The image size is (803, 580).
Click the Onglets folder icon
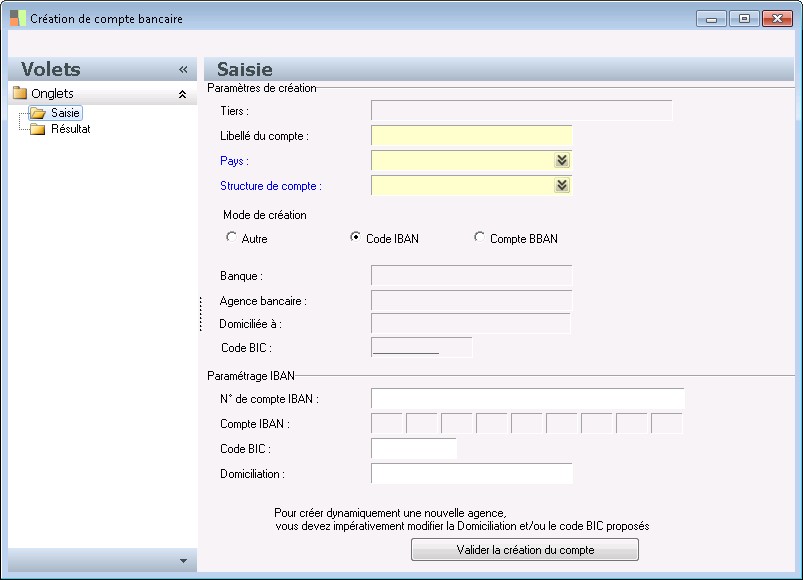point(19,94)
